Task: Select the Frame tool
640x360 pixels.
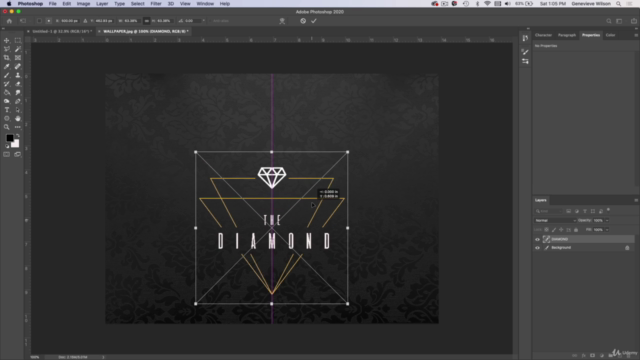Action: [18, 58]
